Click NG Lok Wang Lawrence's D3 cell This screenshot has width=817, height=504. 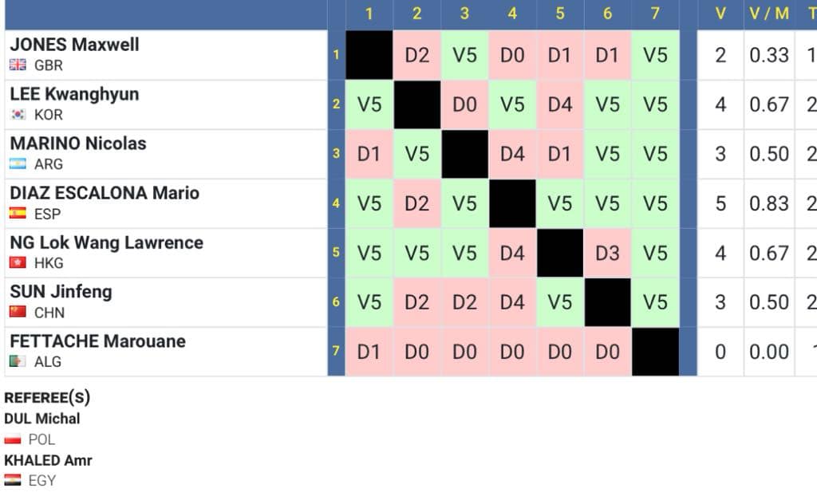607,253
